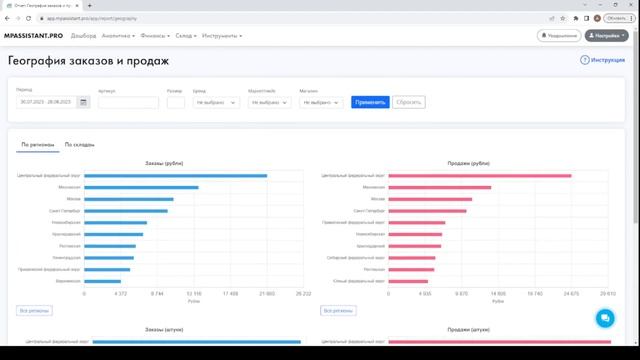Viewport: 640px width, 360px height.
Task: Focus the Артикул input field
Action: [128, 102]
